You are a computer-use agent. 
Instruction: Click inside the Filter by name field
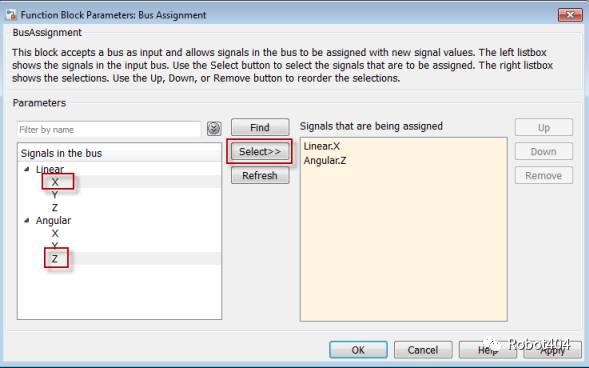(109, 130)
